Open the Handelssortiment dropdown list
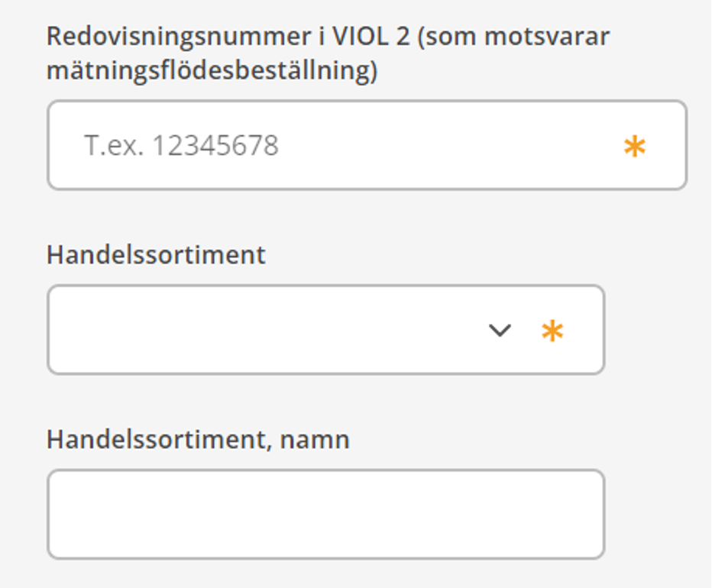Image resolution: width=712 pixels, height=588 pixels. click(x=326, y=330)
